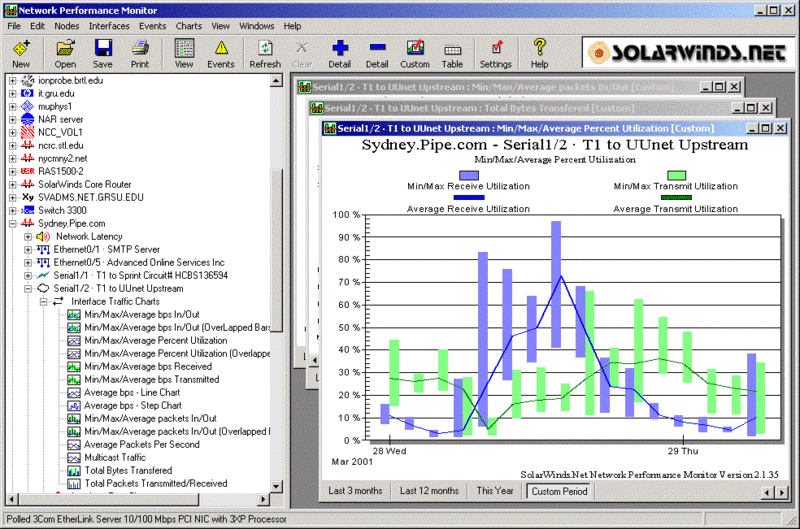Increase detail with the plus Detail icon
This screenshot has width=800, height=529.
(340, 53)
